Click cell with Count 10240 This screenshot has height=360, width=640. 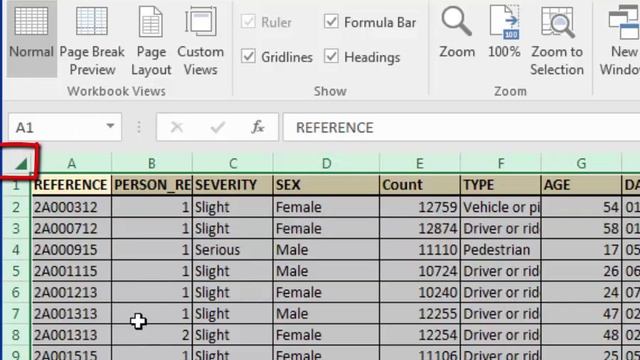(x=420, y=292)
